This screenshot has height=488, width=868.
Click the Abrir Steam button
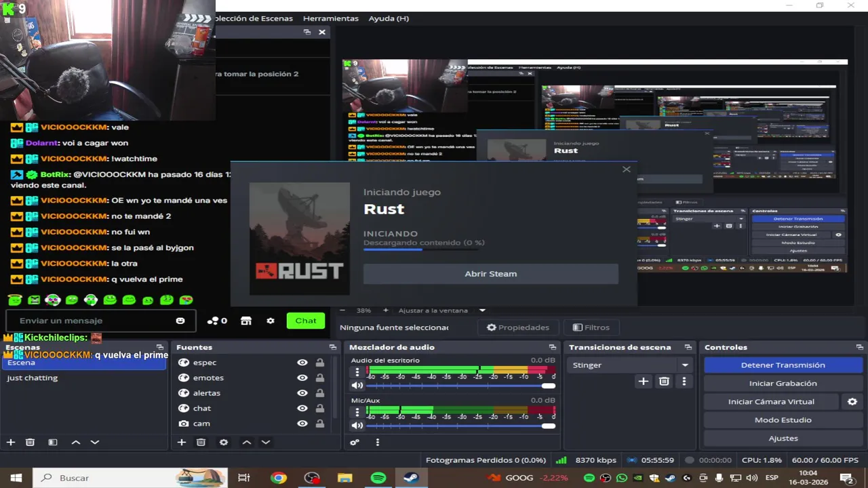click(491, 274)
